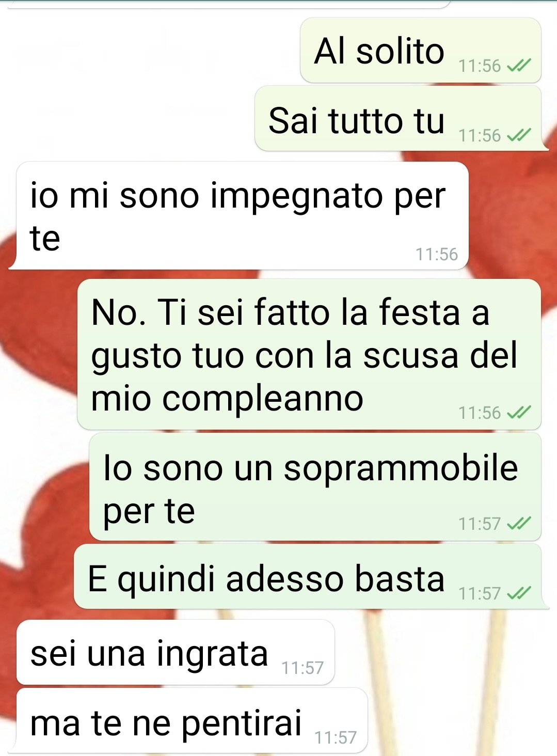Screen dimensions: 557x756
Task: Tap the 11:57 timestamp on 'E quindi adesso basta'
Action: [x=480, y=593]
